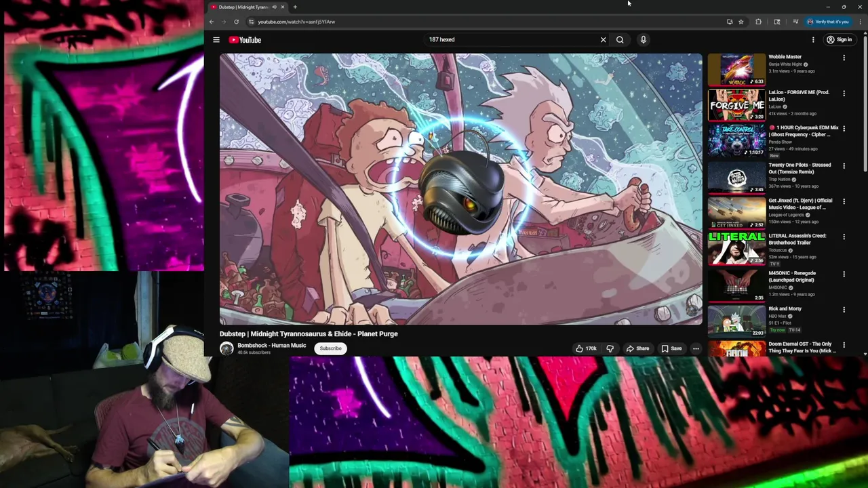Dislike the video with thumbs down
Viewport: 868px width, 488px height.
610,348
